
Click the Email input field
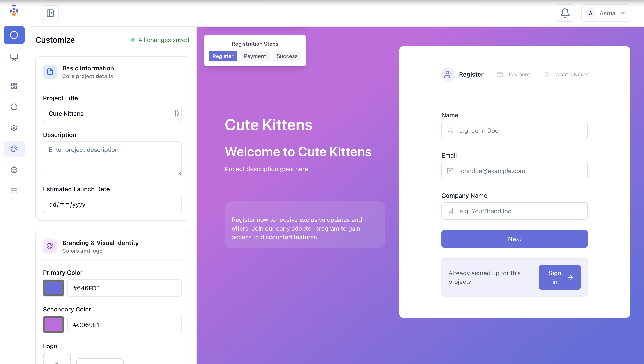[514, 171]
